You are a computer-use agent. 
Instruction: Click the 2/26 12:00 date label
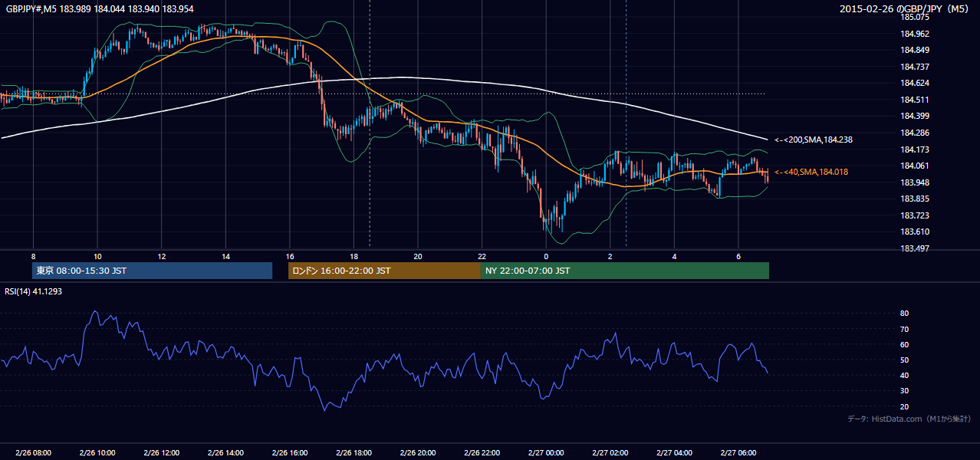coord(162,453)
